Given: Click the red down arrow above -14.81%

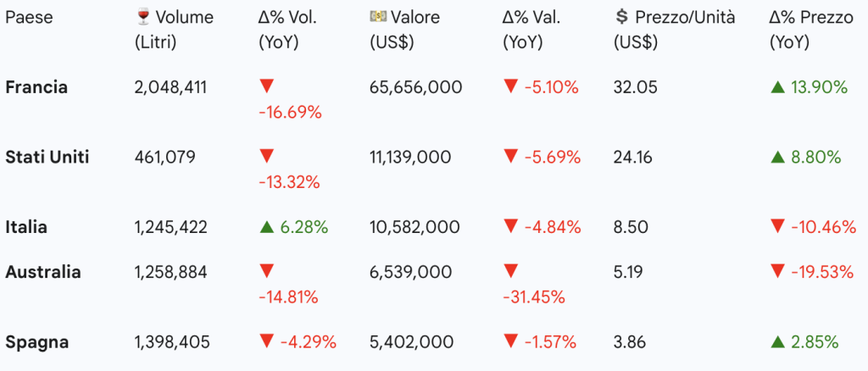Looking at the screenshot, I should click(x=266, y=272).
